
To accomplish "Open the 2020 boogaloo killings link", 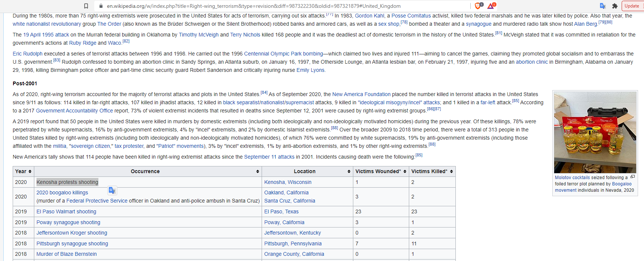I will tap(62, 192).
